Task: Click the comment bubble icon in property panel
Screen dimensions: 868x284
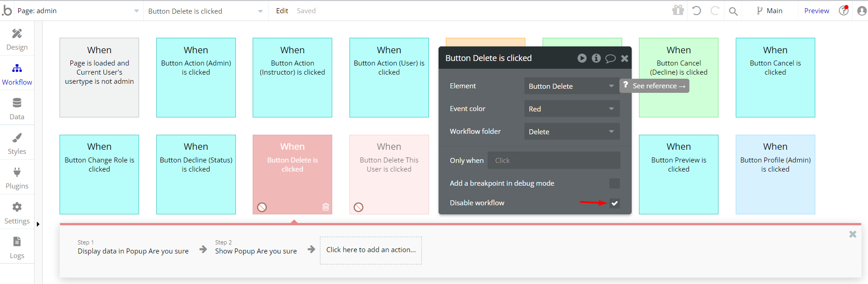Action: [610, 58]
